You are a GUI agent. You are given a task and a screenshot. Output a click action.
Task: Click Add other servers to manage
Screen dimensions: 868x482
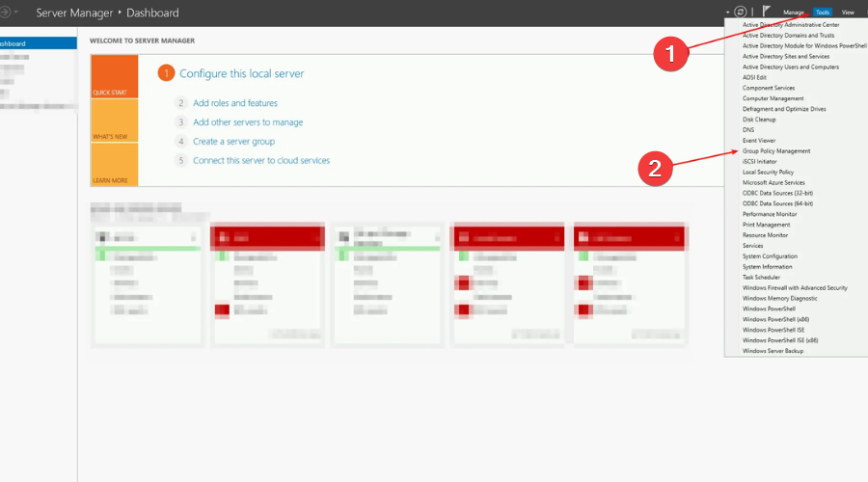(x=248, y=122)
